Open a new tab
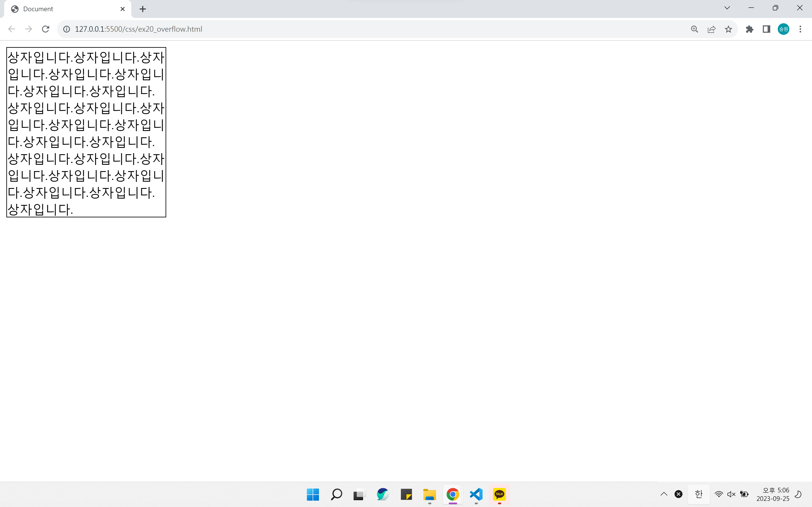Image resolution: width=812 pixels, height=507 pixels. tap(143, 9)
